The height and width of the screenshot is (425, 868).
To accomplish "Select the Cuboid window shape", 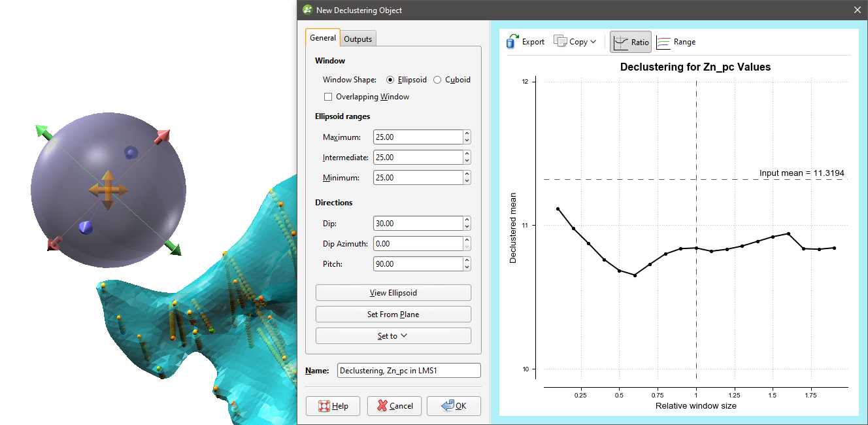I will pos(437,79).
